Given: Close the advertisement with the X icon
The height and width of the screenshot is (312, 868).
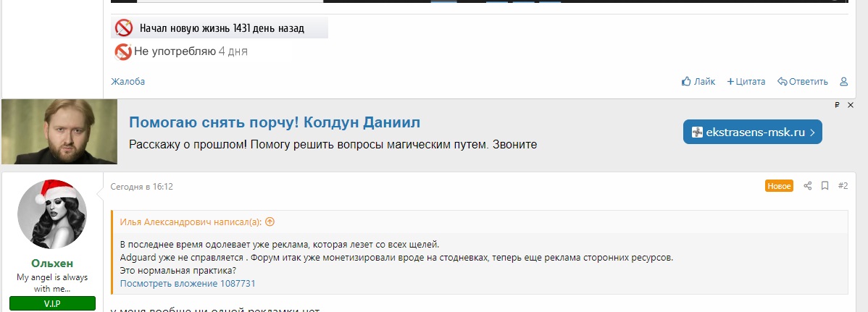Looking at the screenshot, I should 851,105.
